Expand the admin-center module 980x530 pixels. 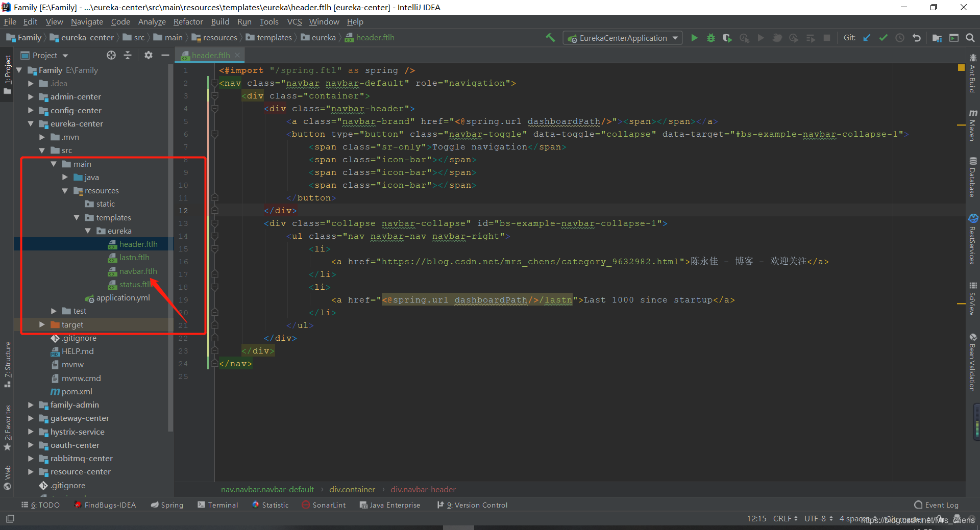coord(31,97)
